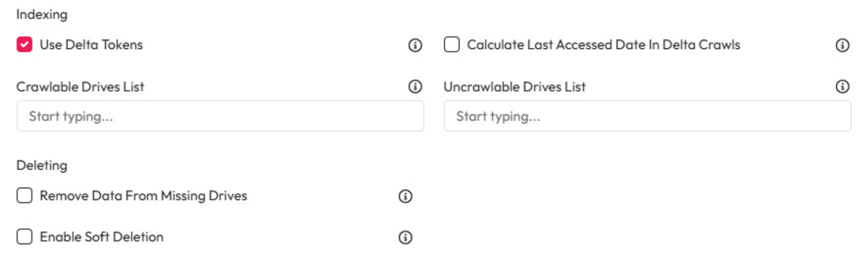Click the Deleting section heading

(x=42, y=165)
